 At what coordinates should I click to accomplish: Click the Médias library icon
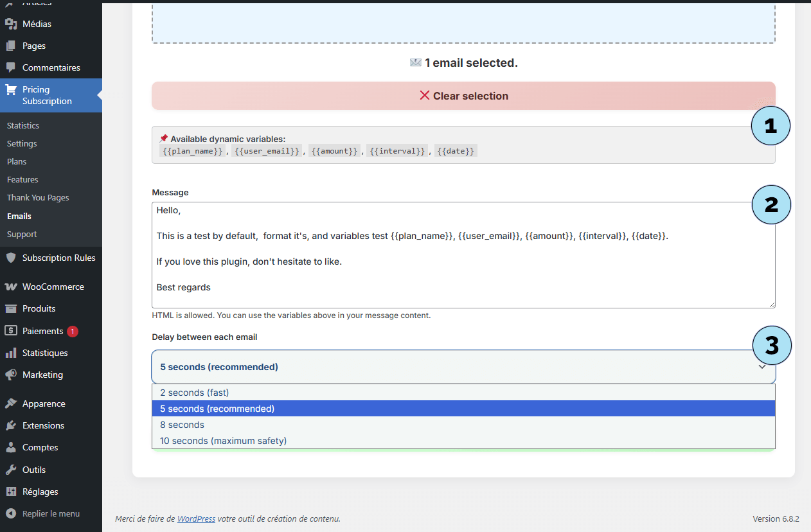point(11,24)
